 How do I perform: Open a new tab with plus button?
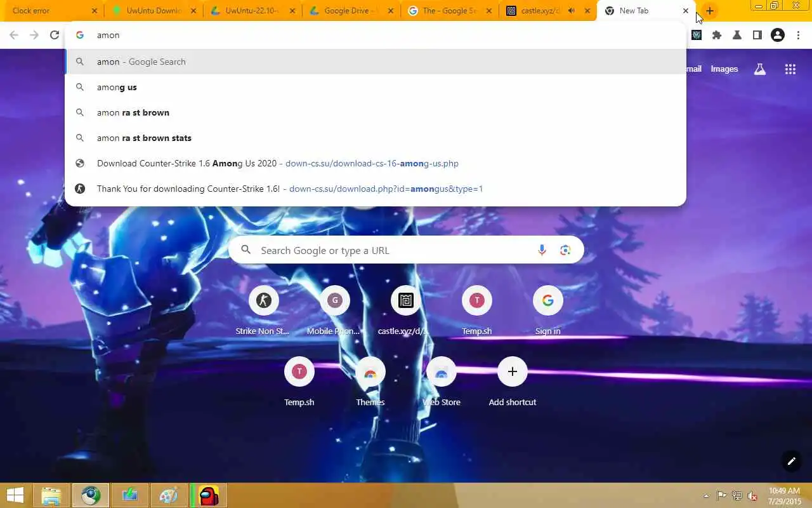709,11
